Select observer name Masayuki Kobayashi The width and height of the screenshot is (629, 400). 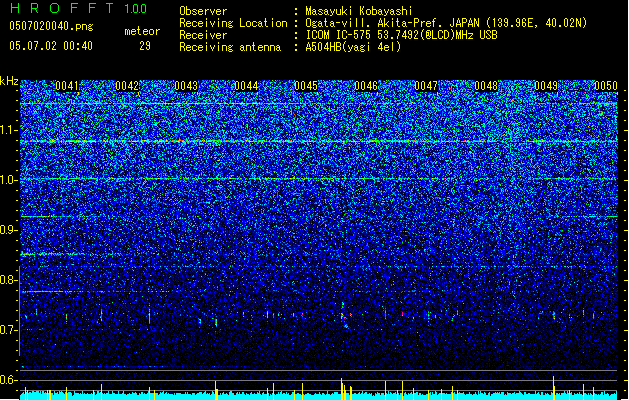[x=359, y=11]
